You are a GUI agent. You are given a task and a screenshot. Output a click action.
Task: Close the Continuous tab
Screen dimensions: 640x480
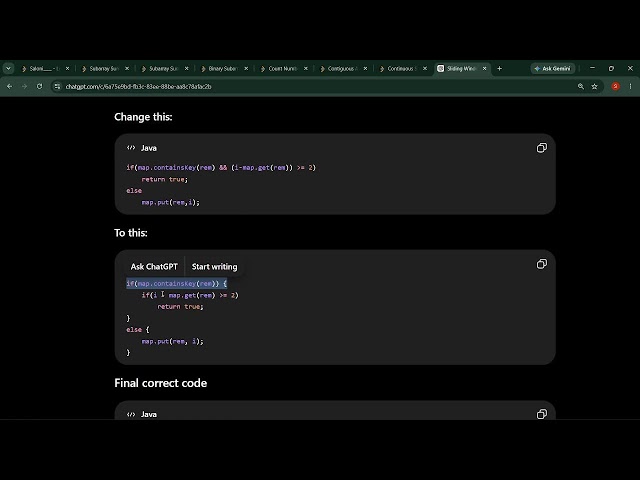click(x=425, y=69)
